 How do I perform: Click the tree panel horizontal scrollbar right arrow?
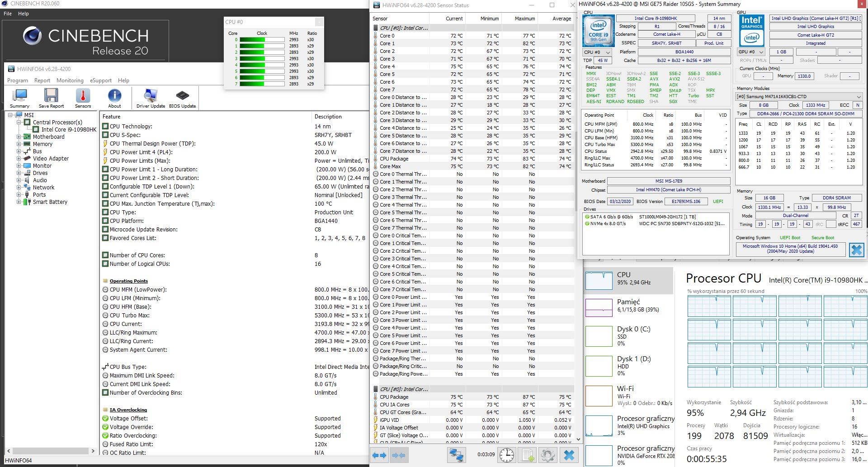[93, 451]
